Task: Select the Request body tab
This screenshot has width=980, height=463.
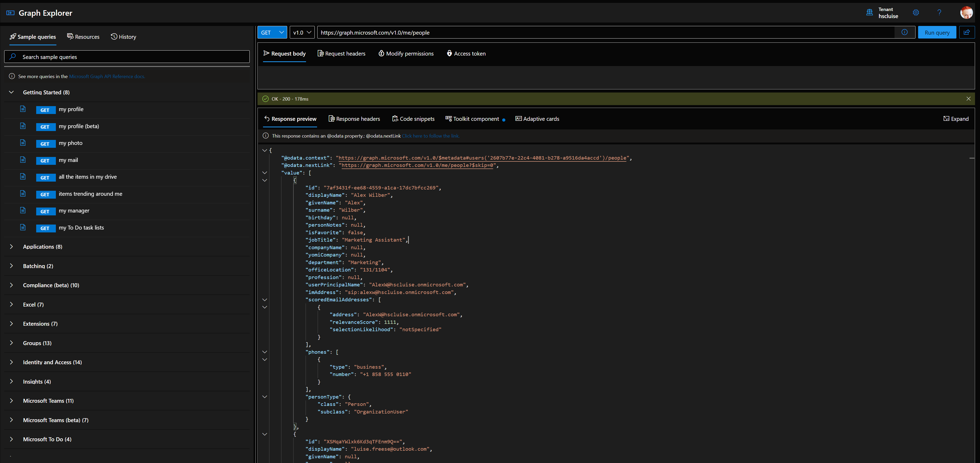Action: (x=285, y=54)
